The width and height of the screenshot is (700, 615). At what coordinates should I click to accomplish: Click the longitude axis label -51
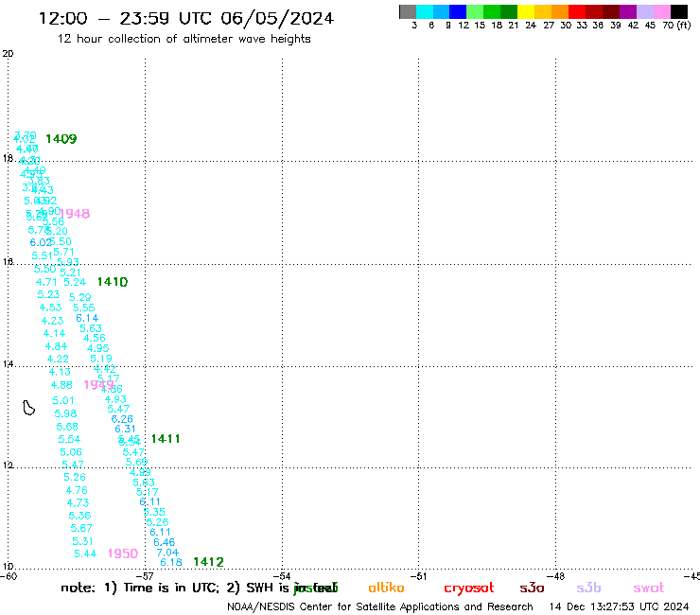pos(418,577)
